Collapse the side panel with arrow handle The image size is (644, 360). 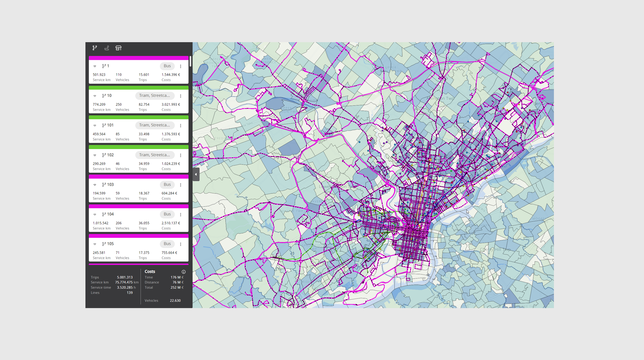click(x=196, y=174)
